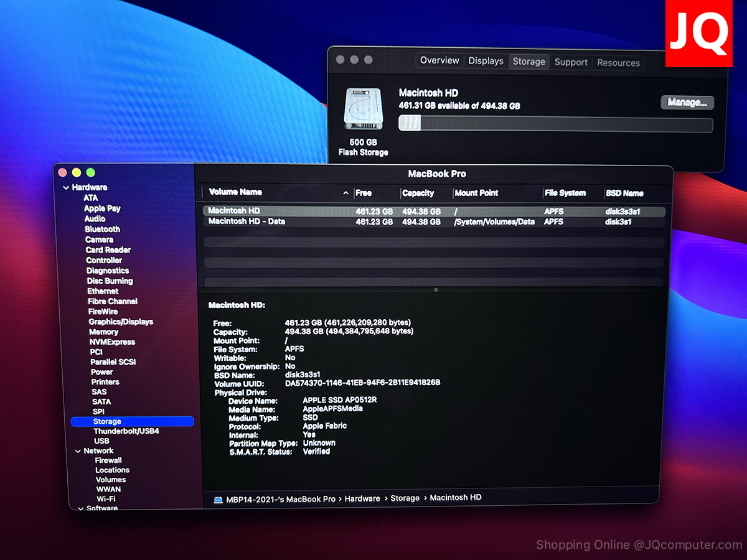Sort by the BSD Name column header
This screenshot has height=560, width=747.
(624, 193)
